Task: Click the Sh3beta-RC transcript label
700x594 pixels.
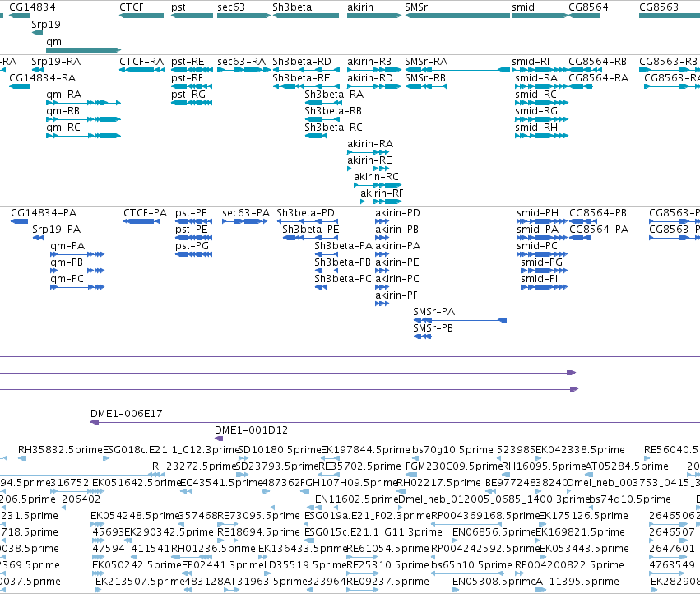Action: (x=333, y=128)
